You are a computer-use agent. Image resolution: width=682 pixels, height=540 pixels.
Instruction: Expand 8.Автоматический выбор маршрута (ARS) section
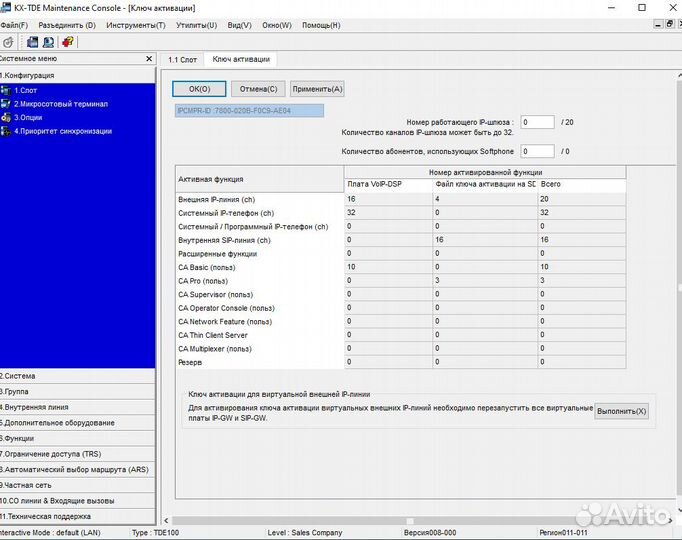click(x=74, y=469)
